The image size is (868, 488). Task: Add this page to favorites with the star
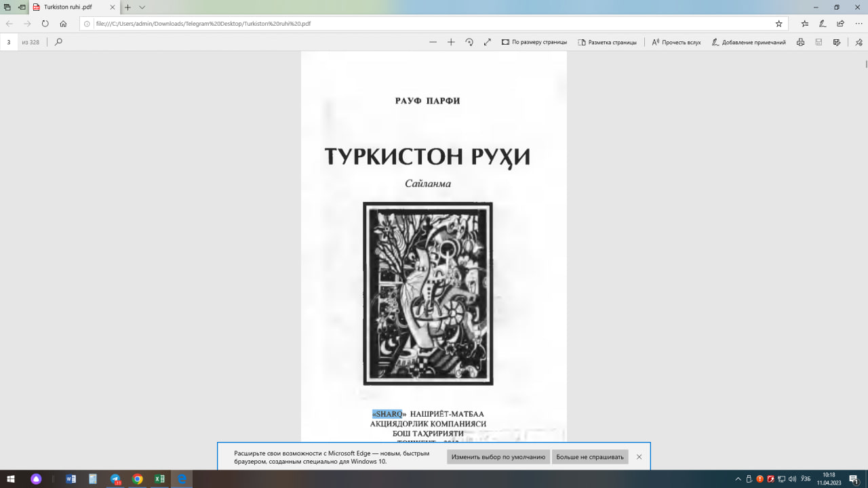778,23
